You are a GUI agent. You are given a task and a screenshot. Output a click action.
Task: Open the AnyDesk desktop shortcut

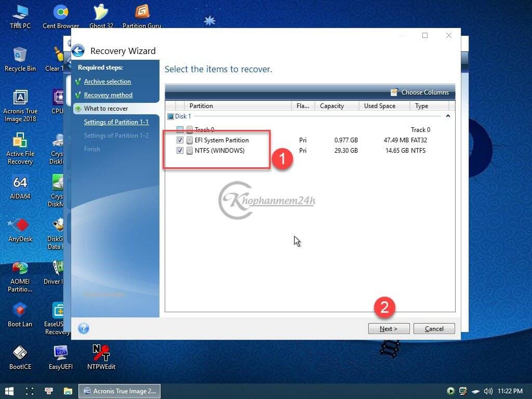pyautogui.click(x=20, y=229)
